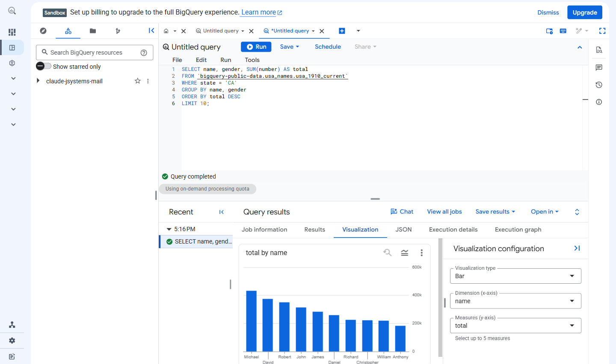Open the info icon in right sidebar
The width and height of the screenshot is (616, 364).
[x=599, y=102]
